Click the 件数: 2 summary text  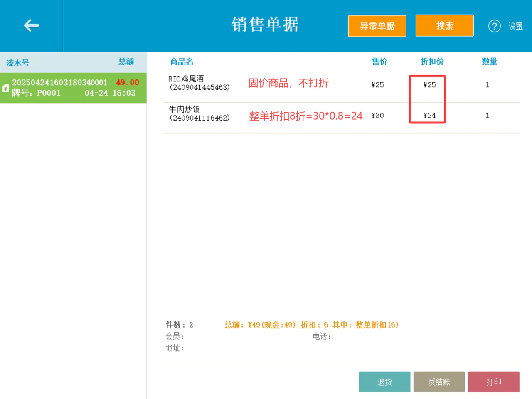pos(179,325)
